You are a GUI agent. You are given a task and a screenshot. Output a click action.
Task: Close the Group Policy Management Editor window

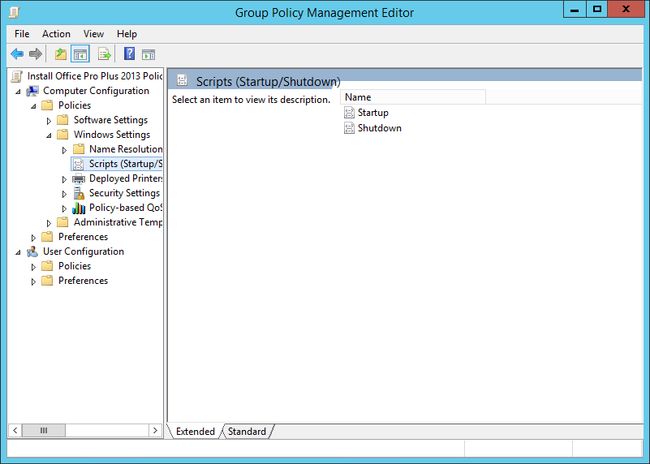(x=626, y=10)
